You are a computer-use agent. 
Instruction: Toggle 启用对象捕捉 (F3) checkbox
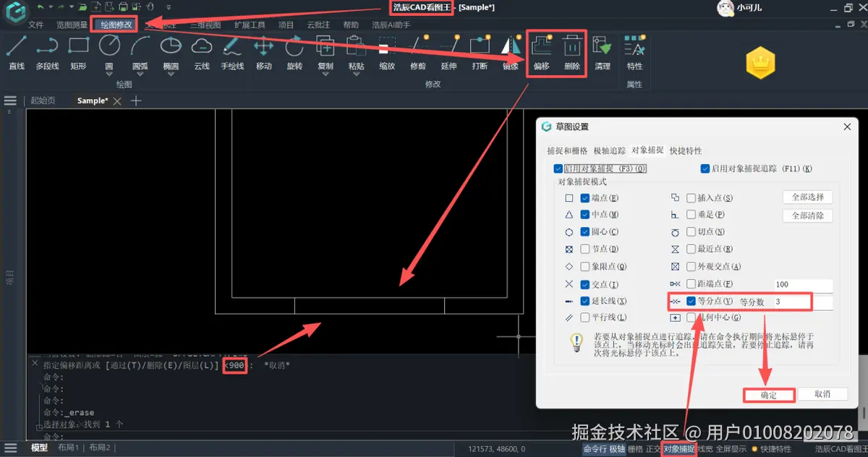pyautogui.click(x=558, y=168)
